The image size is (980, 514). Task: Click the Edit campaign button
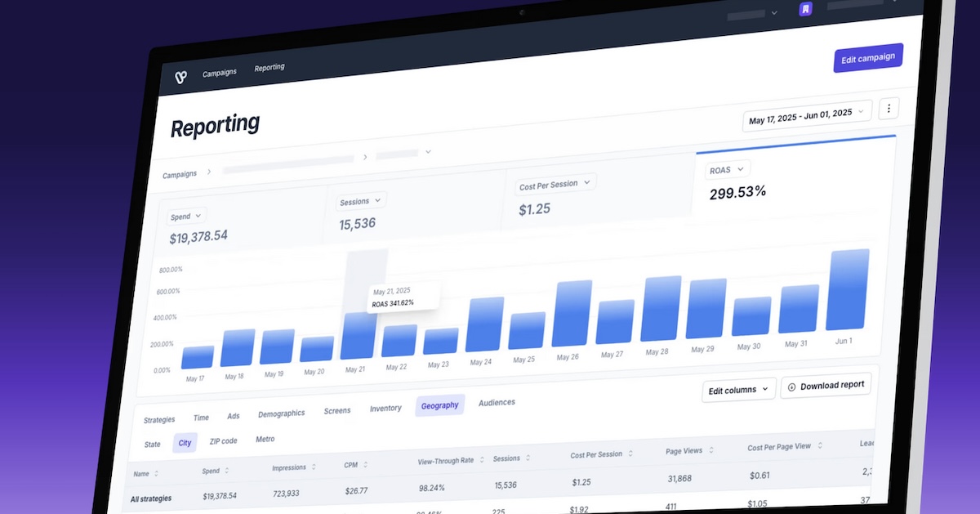(x=868, y=58)
